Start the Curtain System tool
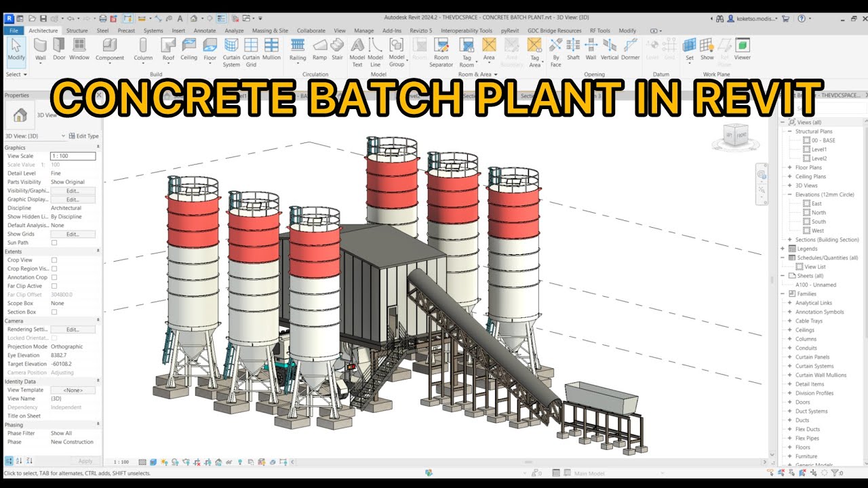This screenshot has height=488, width=868. [x=231, y=52]
